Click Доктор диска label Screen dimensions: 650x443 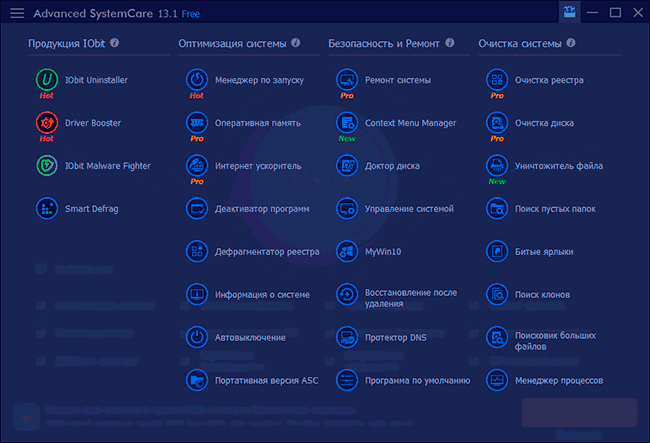[392, 166]
